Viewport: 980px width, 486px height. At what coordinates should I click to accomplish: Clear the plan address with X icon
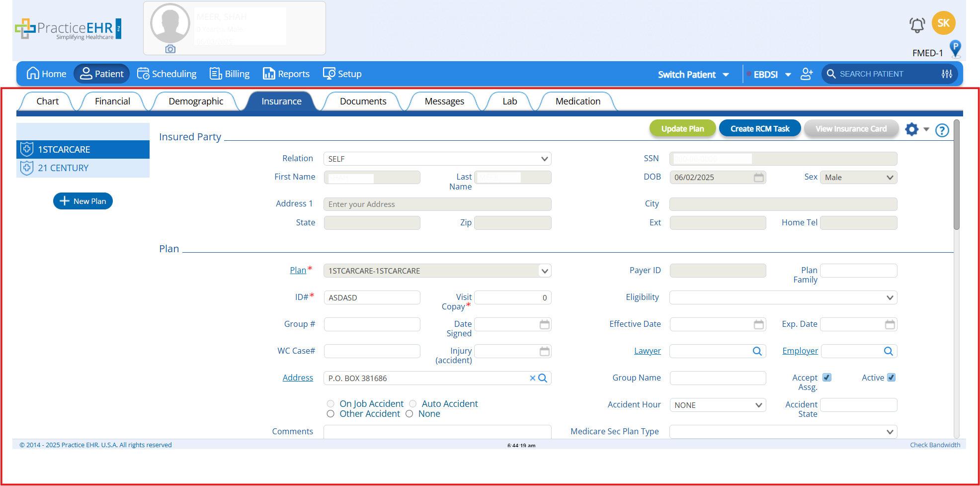point(532,378)
